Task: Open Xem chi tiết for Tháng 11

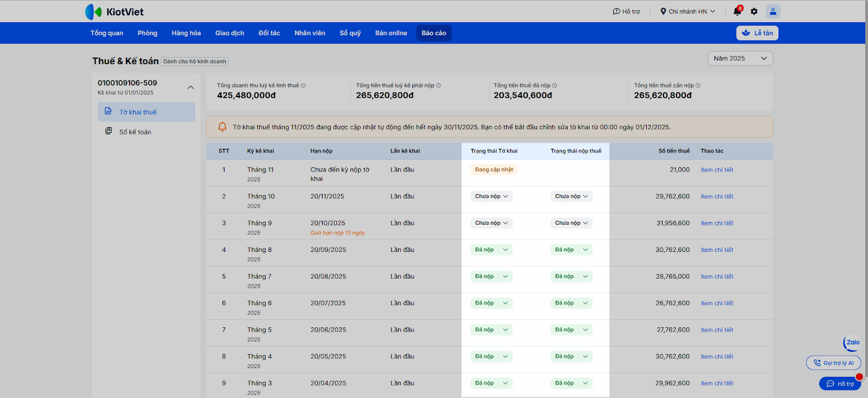Action: [x=716, y=170]
